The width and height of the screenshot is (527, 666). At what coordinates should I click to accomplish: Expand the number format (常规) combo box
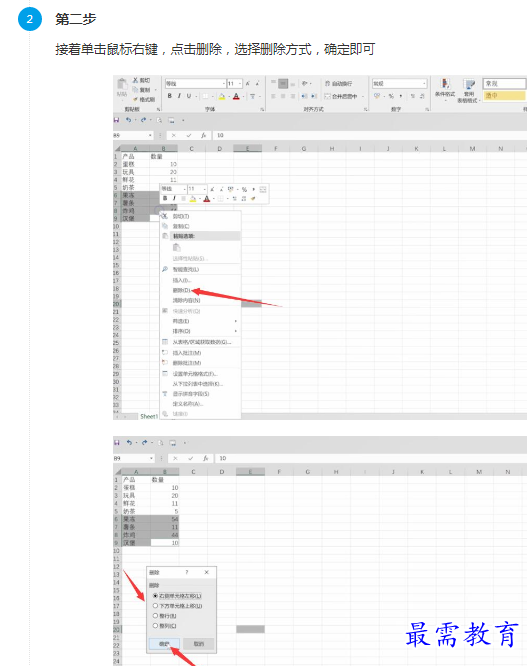tap(400, 83)
